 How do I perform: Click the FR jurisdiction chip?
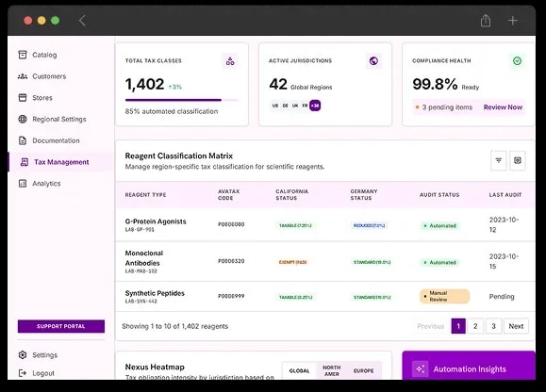coord(305,106)
